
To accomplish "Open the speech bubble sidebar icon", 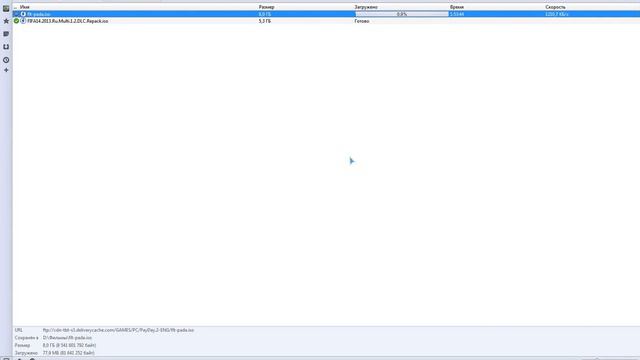I will click(6, 34).
